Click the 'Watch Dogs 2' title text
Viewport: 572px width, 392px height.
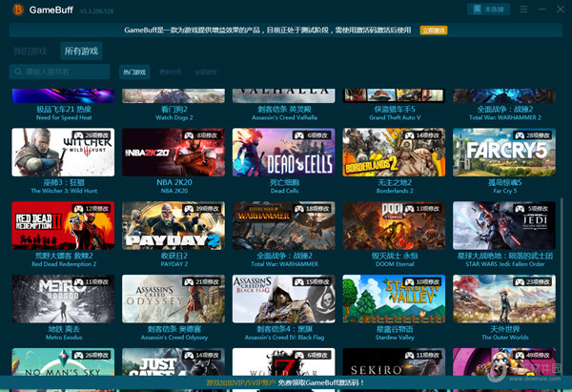tap(174, 117)
